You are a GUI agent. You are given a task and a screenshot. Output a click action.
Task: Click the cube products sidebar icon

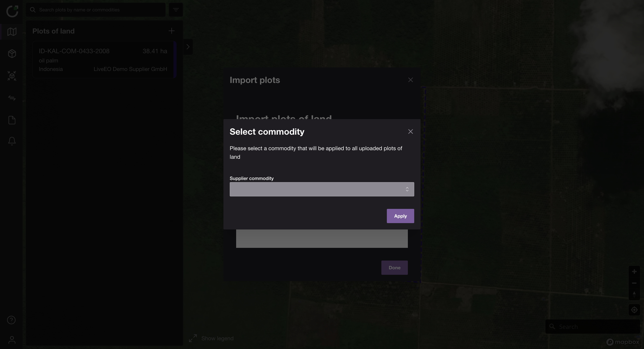(12, 54)
